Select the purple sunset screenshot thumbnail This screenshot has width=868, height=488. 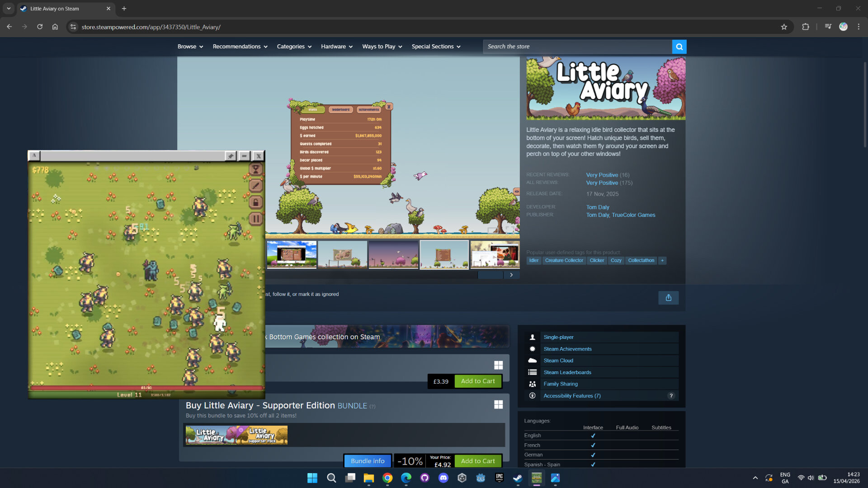click(x=393, y=254)
